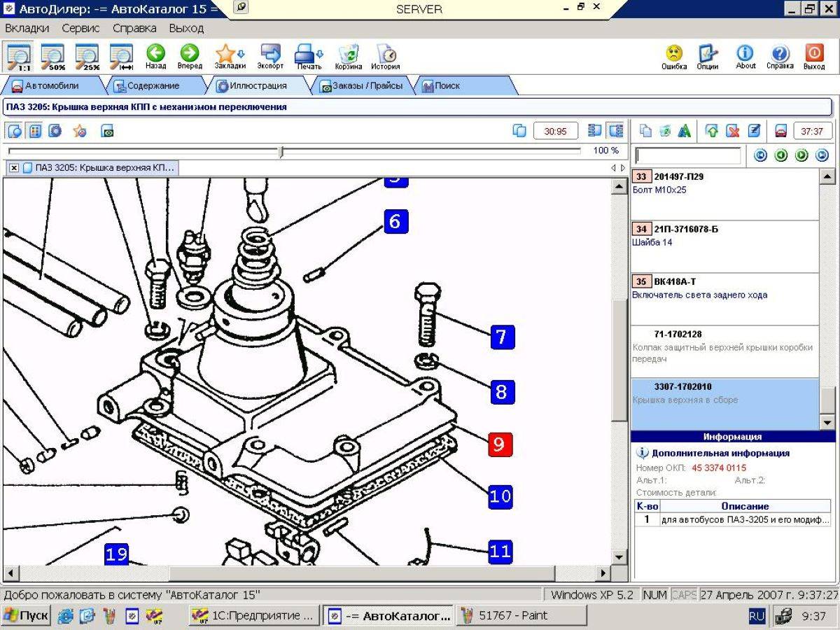Click the fit-to-width zoom icon
Viewport: 840px width, 630px height.
tap(121, 57)
